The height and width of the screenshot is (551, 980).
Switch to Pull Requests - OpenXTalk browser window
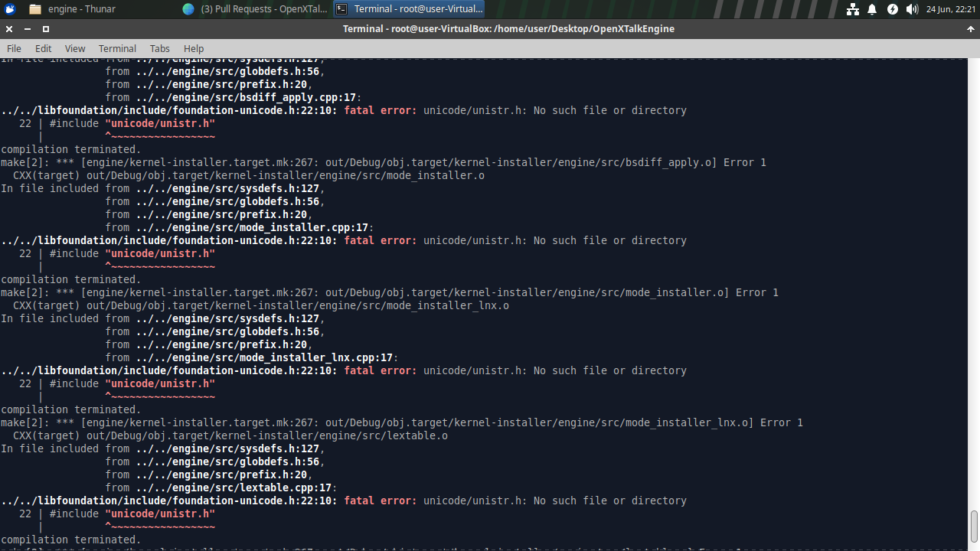(x=253, y=9)
